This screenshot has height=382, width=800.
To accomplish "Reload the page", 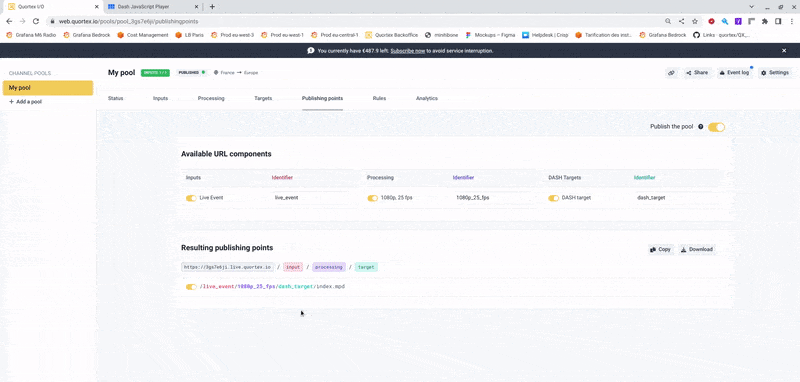I will [36, 21].
